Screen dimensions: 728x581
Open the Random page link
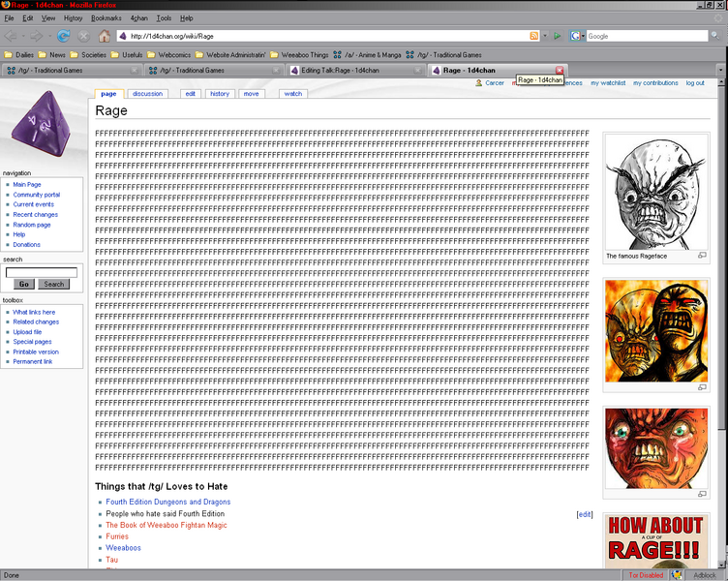coord(32,225)
